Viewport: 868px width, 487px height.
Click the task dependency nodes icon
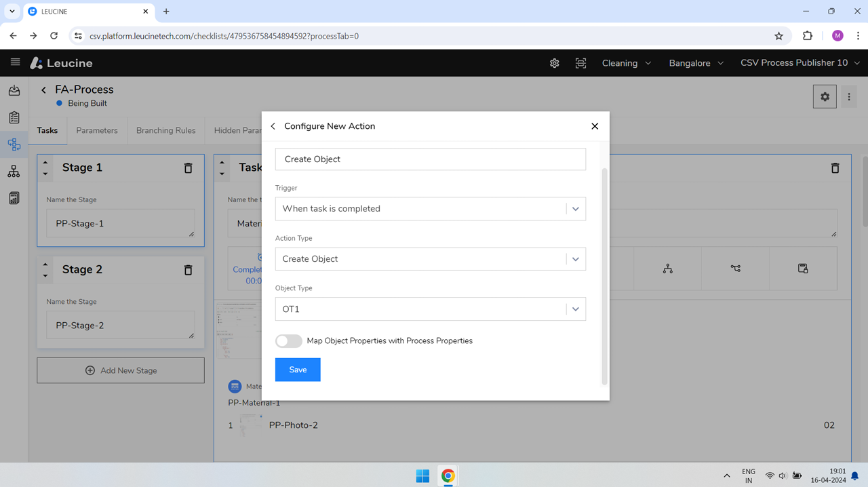[736, 269]
